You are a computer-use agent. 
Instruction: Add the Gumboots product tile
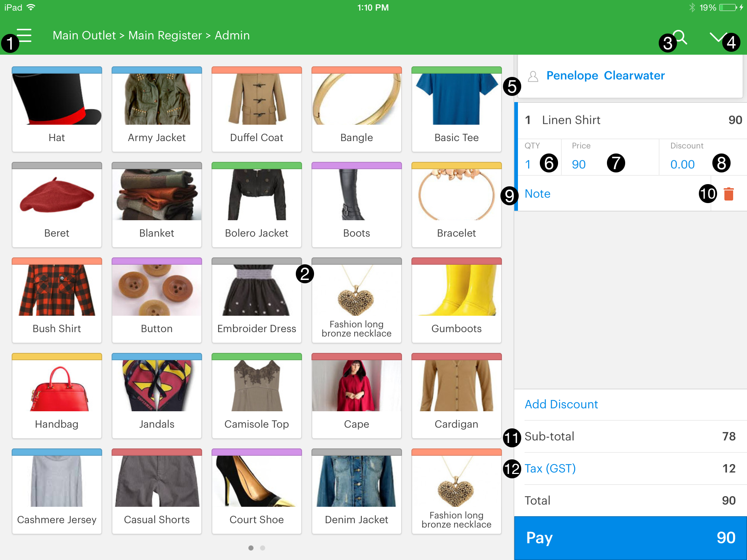pyautogui.click(x=456, y=300)
